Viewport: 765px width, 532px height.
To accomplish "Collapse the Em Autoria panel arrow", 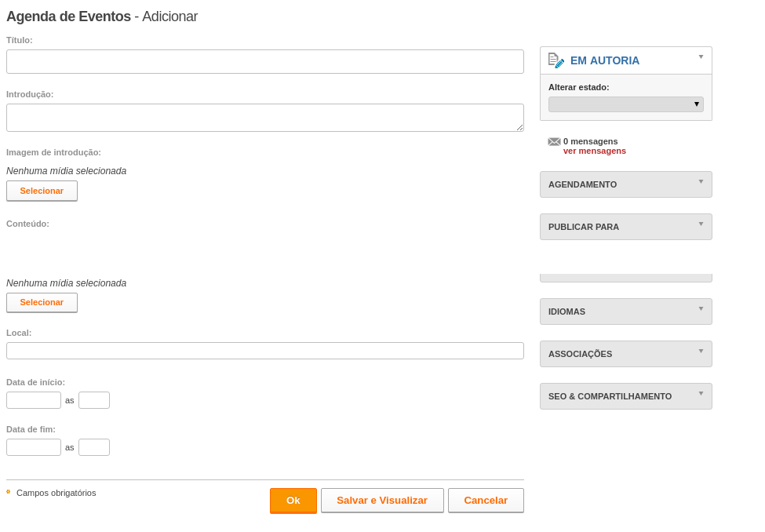I will pos(701,57).
